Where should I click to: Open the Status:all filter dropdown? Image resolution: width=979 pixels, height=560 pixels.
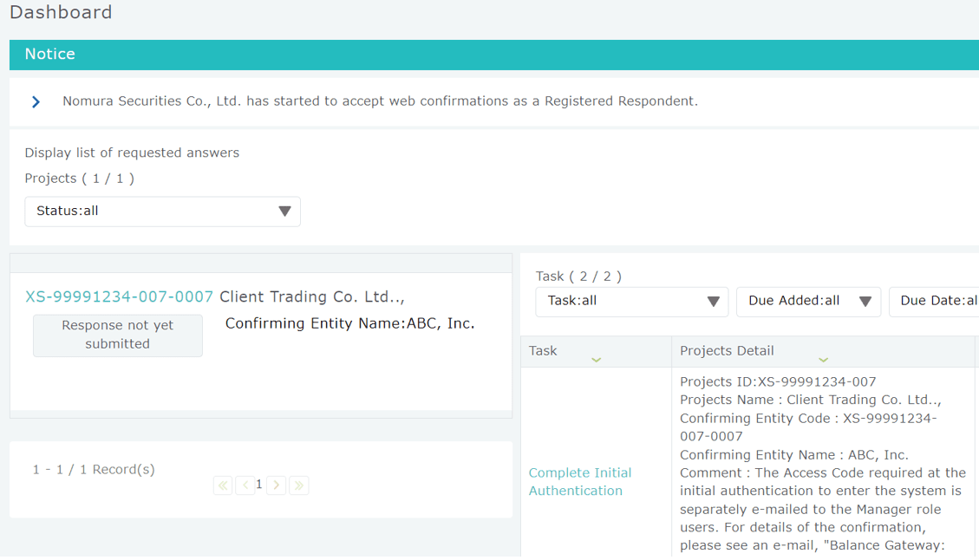[162, 212]
